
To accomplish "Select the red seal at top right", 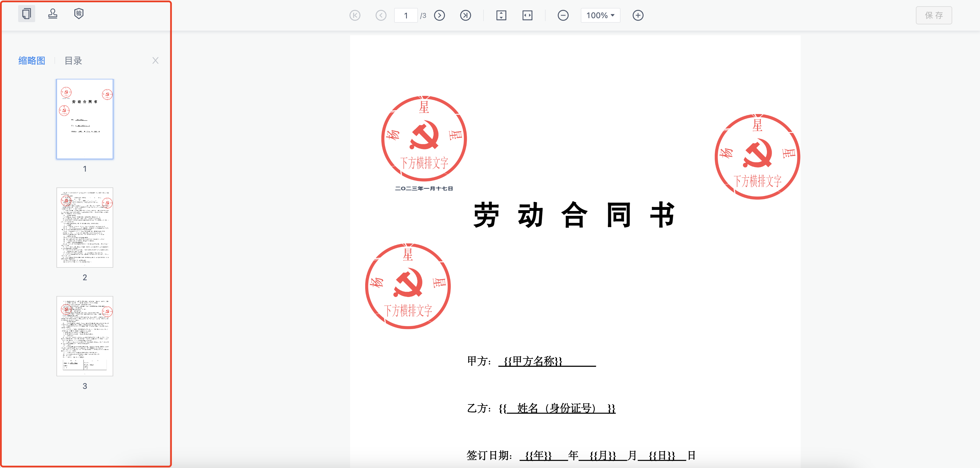I will [757, 157].
